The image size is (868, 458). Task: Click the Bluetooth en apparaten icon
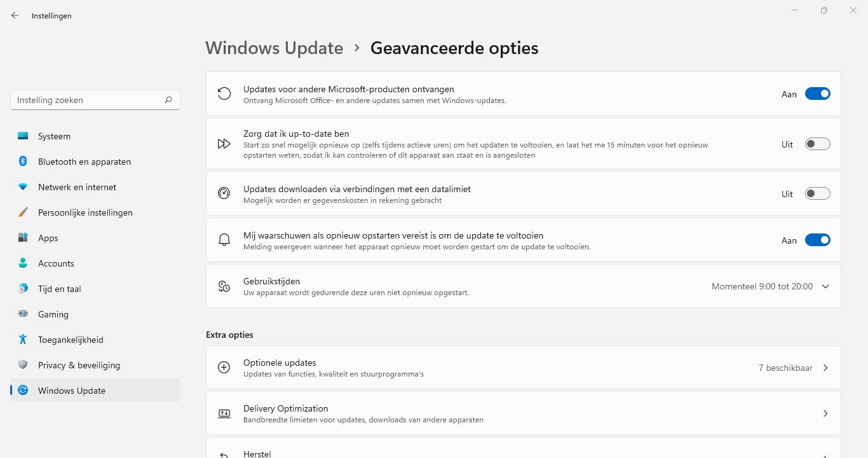[x=23, y=162]
